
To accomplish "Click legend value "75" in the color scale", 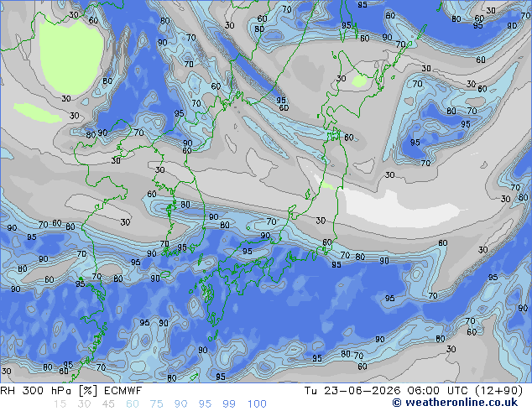I will pyautogui.click(x=157, y=404).
